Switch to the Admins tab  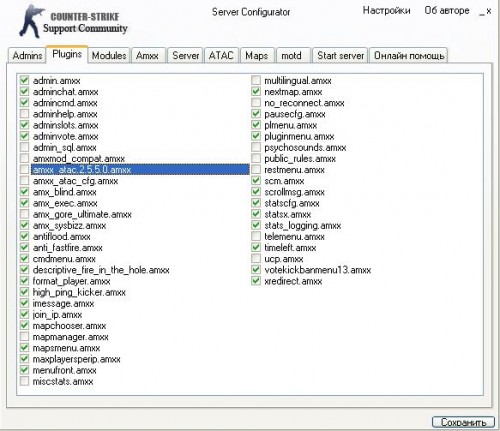tap(27, 55)
